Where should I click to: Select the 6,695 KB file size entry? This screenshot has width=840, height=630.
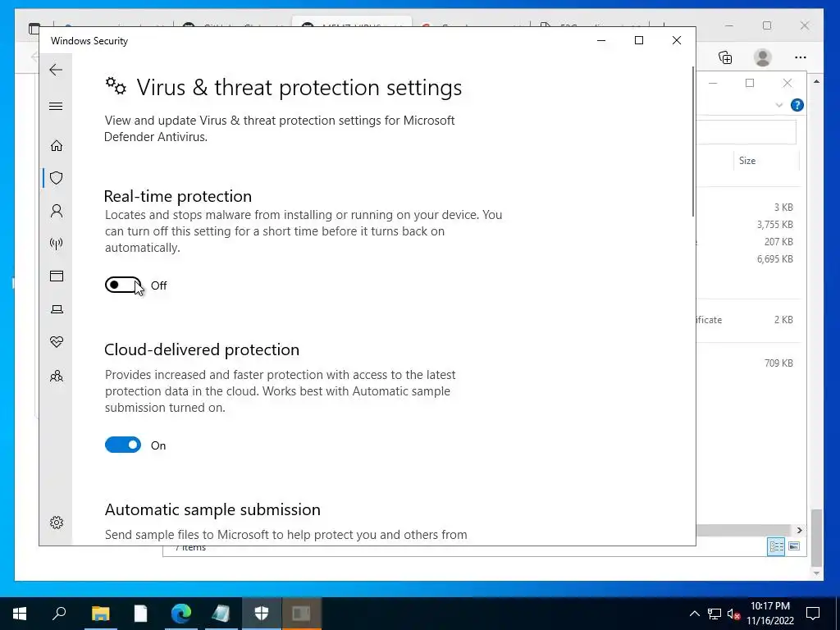coord(774,258)
